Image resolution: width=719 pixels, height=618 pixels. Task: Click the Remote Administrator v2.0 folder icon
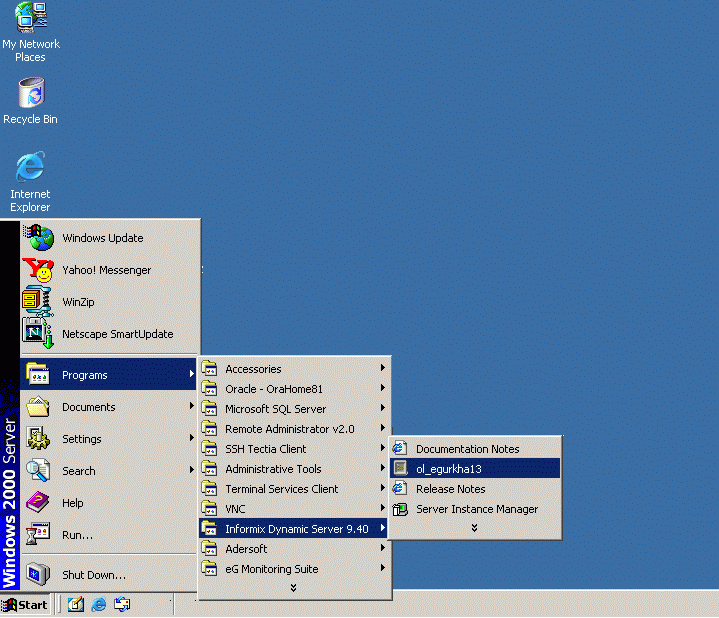point(209,428)
